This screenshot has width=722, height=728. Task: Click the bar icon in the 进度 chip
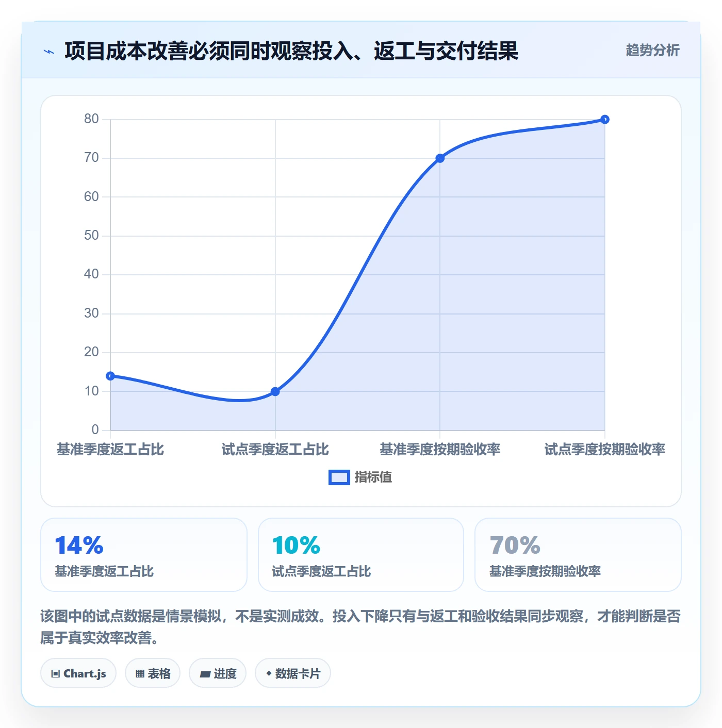point(205,674)
